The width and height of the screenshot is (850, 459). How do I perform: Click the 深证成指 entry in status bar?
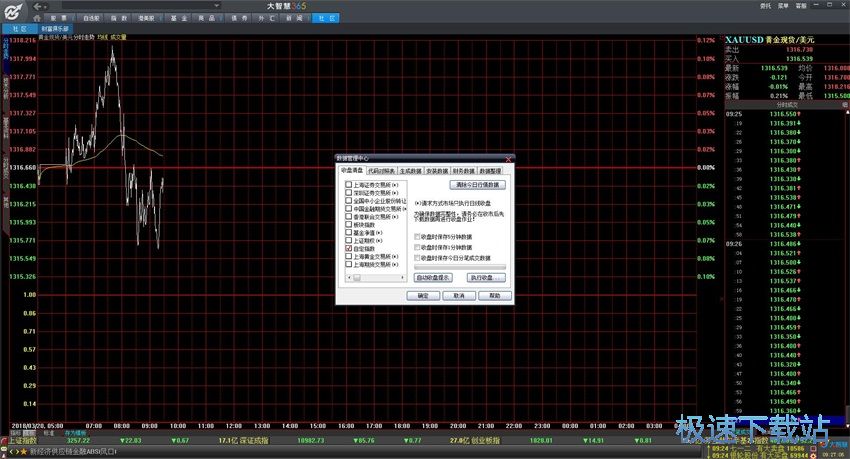(254, 441)
